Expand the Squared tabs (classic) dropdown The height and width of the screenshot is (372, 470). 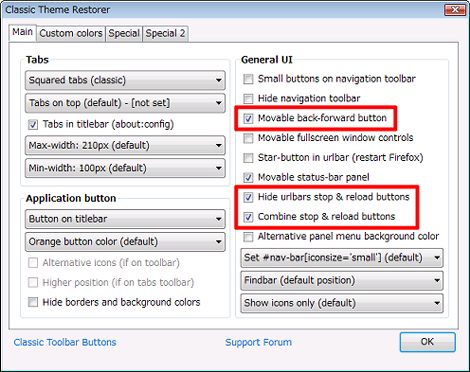(125, 80)
